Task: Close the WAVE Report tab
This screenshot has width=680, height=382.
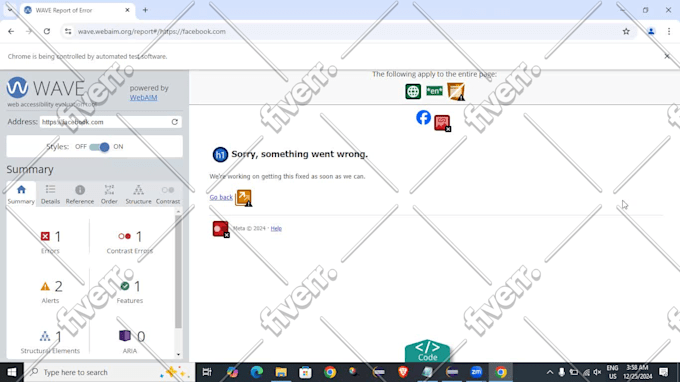Action: click(128, 10)
